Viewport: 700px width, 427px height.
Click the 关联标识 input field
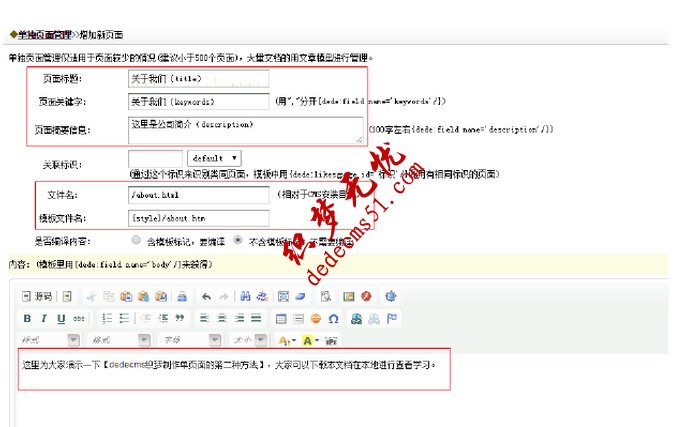tap(155, 158)
